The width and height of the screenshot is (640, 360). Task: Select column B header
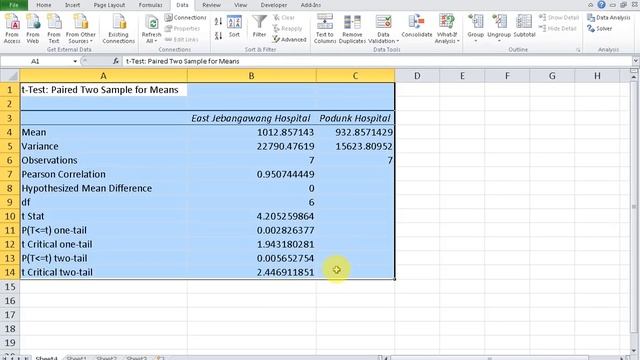pos(251,76)
